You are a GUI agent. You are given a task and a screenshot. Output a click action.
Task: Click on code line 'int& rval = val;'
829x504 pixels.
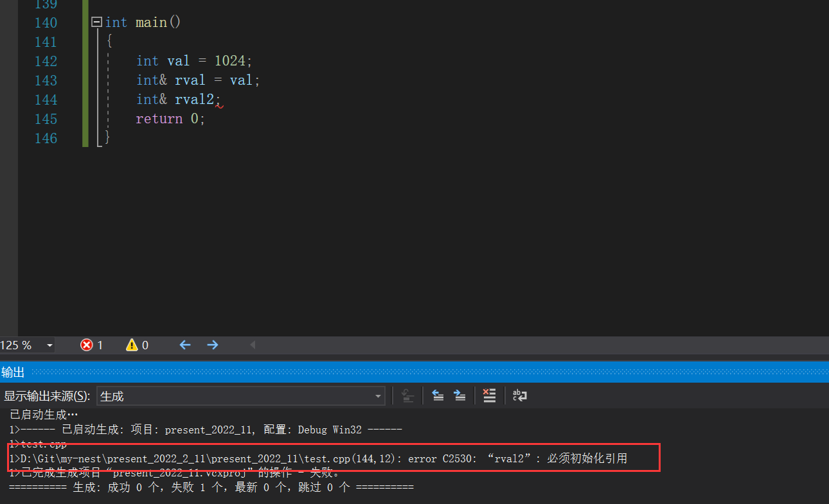[198, 80]
